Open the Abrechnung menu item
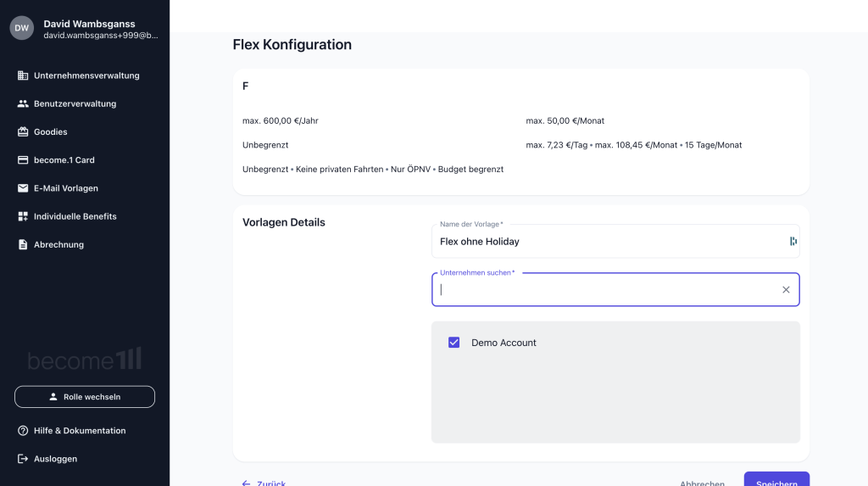 point(58,244)
